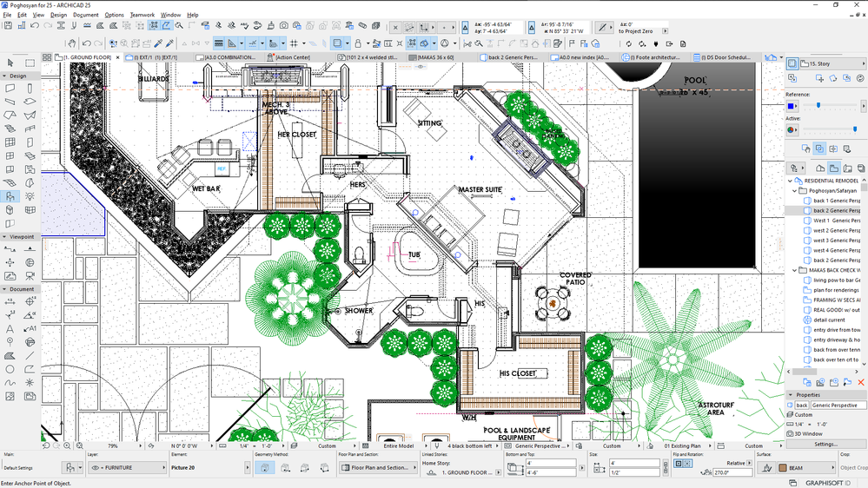Open the Teamwork menu
The width and height of the screenshot is (868, 488).
pos(142,15)
